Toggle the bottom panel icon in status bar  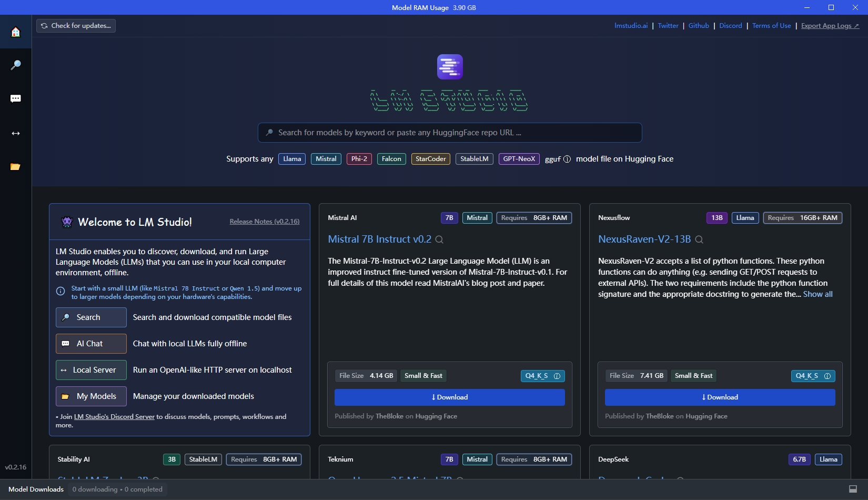[x=853, y=489]
